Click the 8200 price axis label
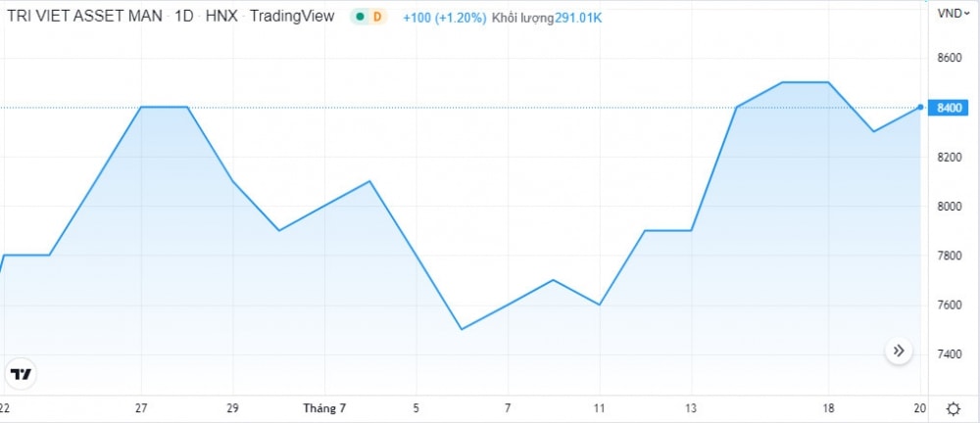The height and width of the screenshot is (423, 980). tap(950, 157)
